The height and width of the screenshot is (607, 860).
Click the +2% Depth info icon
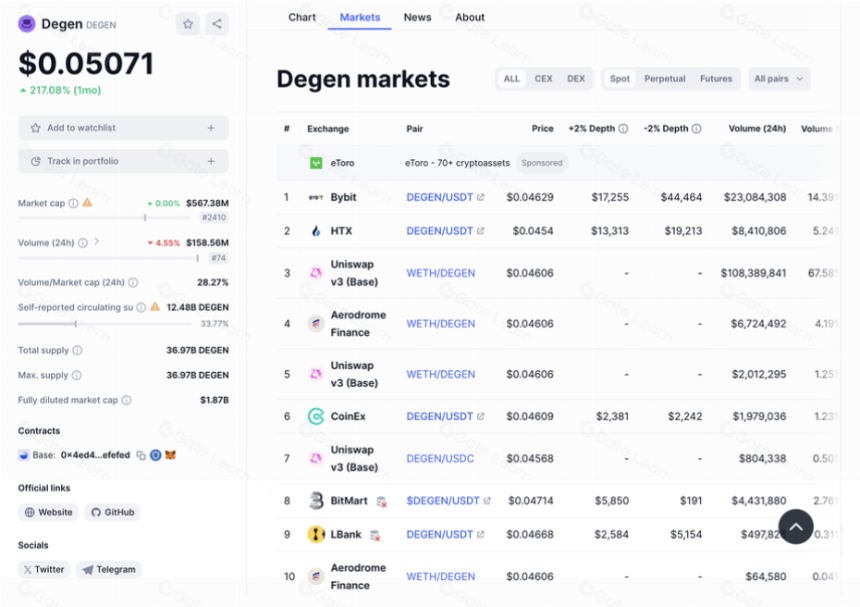tap(623, 129)
